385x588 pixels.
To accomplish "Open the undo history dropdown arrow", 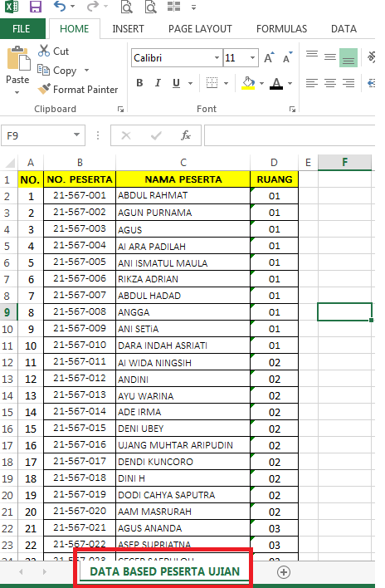I will [x=73, y=7].
